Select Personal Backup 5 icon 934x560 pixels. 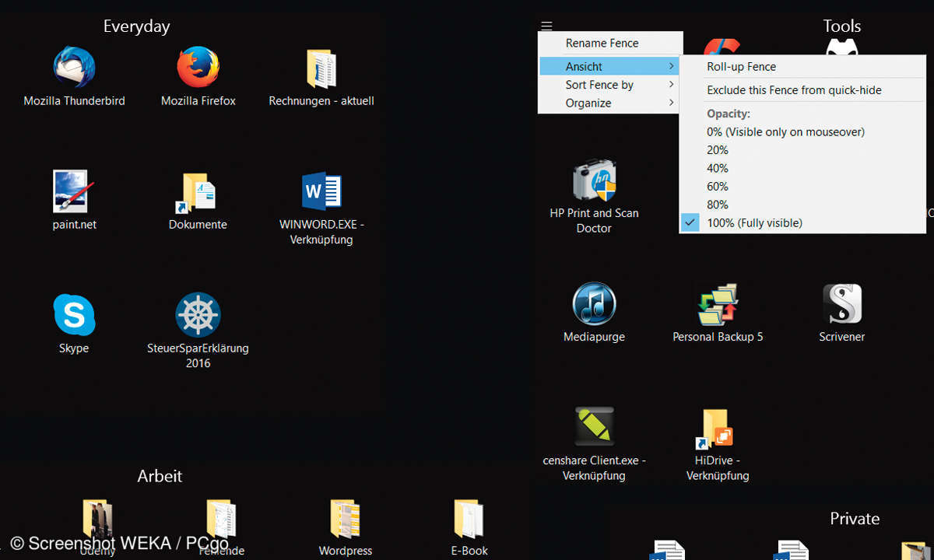(718, 304)
